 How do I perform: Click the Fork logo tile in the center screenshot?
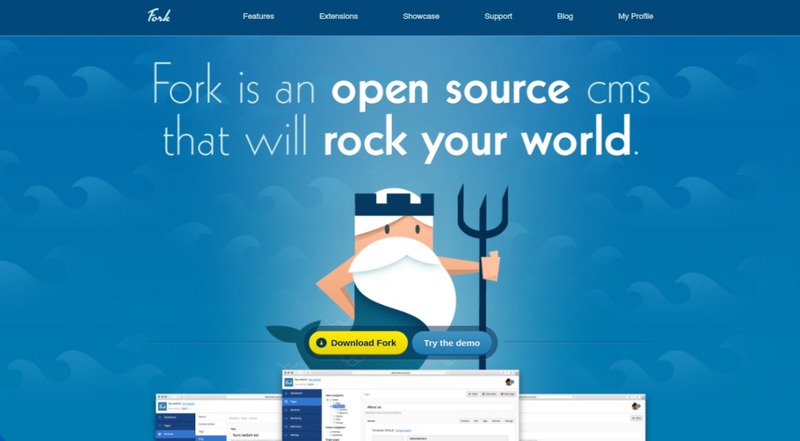pyautogui.click(x=289, y=382)
